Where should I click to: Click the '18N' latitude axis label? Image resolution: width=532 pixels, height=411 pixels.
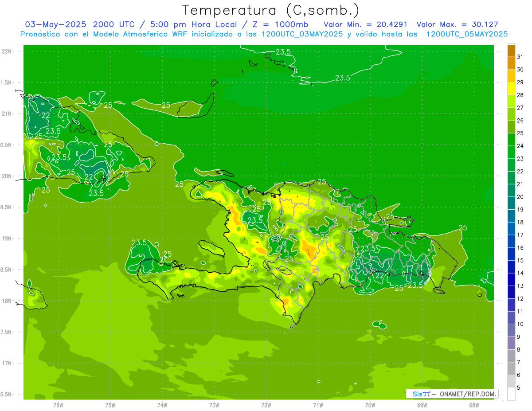[x=7, y=301]
